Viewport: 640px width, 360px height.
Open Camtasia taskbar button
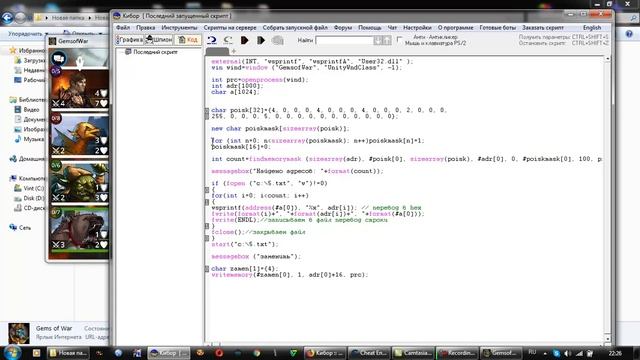point(412,353)
